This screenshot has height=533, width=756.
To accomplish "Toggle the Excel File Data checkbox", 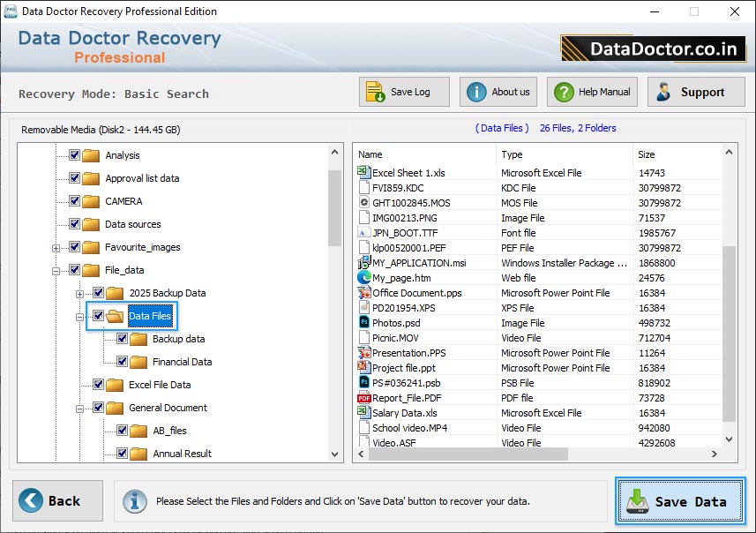I will (99, 385).
